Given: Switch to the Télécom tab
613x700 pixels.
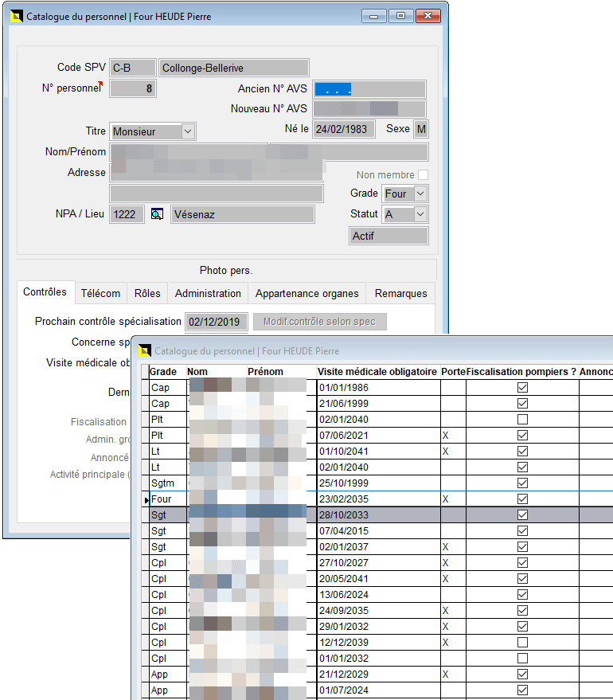Looking at the screenshot, I should pyautogui.click(x=100, y=293).
